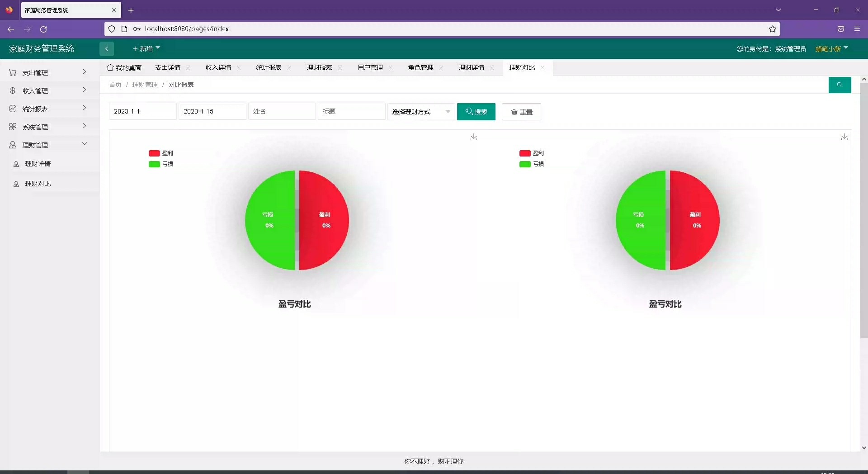Expand the 系统管理 sidebar menu

pos(50,127)
